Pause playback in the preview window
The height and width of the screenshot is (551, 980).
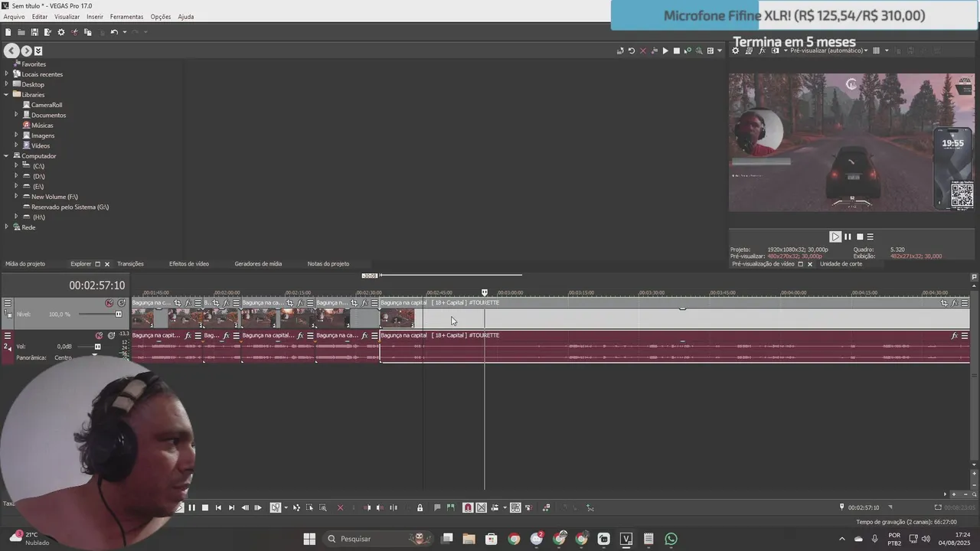tap(848, 236)
